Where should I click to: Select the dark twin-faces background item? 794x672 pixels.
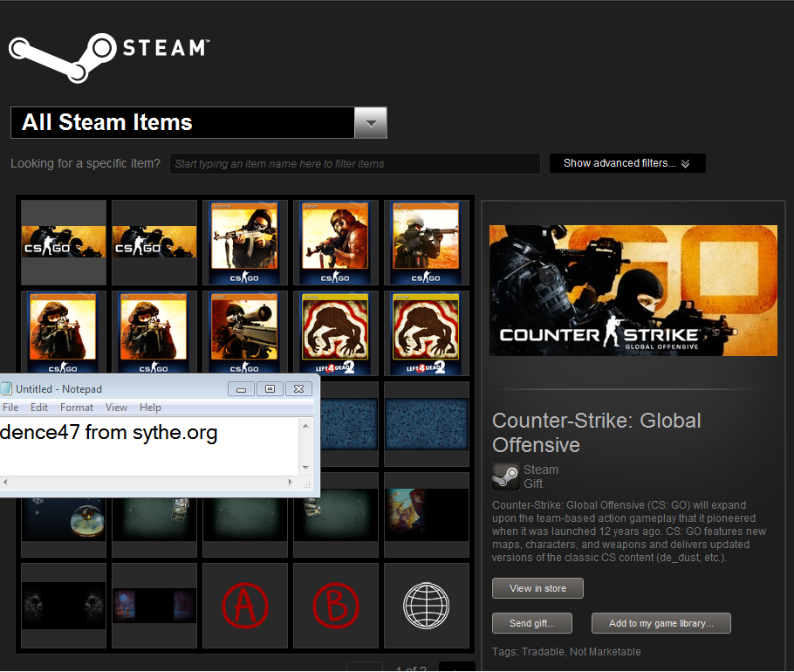tap(64, 605)
